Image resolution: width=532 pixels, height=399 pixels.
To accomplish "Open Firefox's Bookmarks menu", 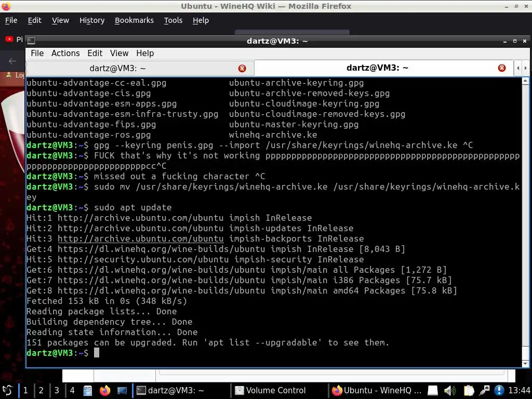I will point(134,20).
